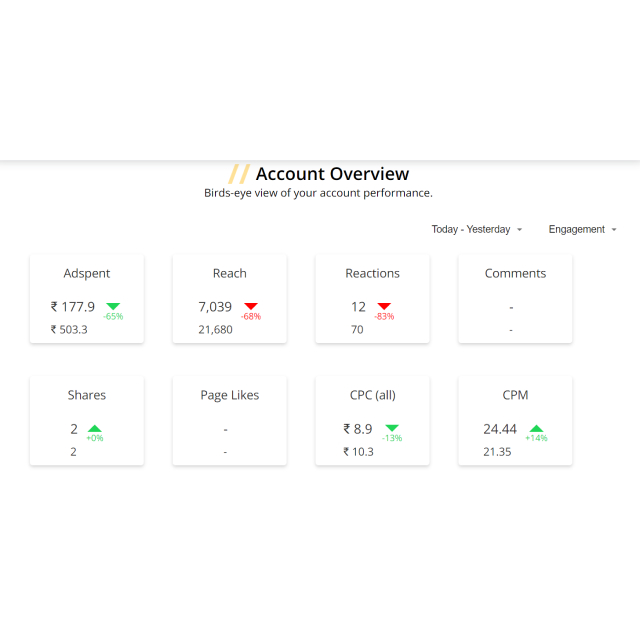Image resolution: width=640 pixels, height=640 pixels.
Task: Select the Reach card title
Action: point(230,273)
